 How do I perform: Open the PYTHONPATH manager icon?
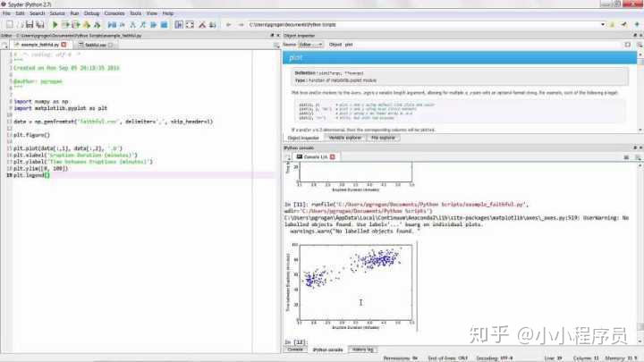(212, 25)
